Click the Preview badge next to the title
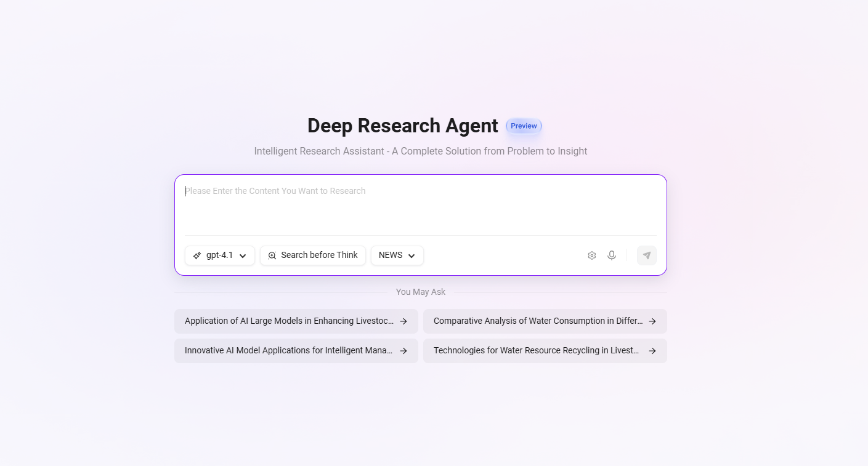 pyautogui.click(x=524, y=126)
